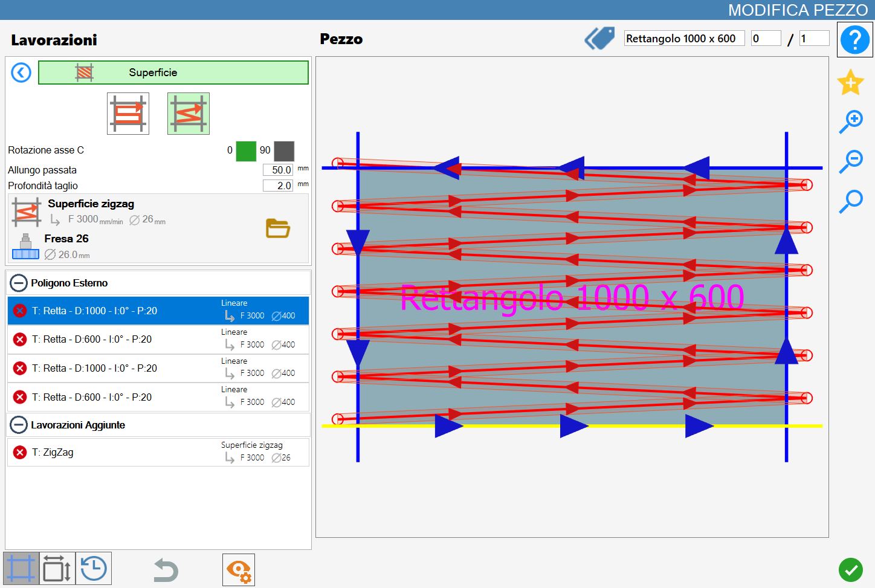This screenshot has width=875, height=588.
Task: Confirm with the green checkmark button
Action: [851, 569]
